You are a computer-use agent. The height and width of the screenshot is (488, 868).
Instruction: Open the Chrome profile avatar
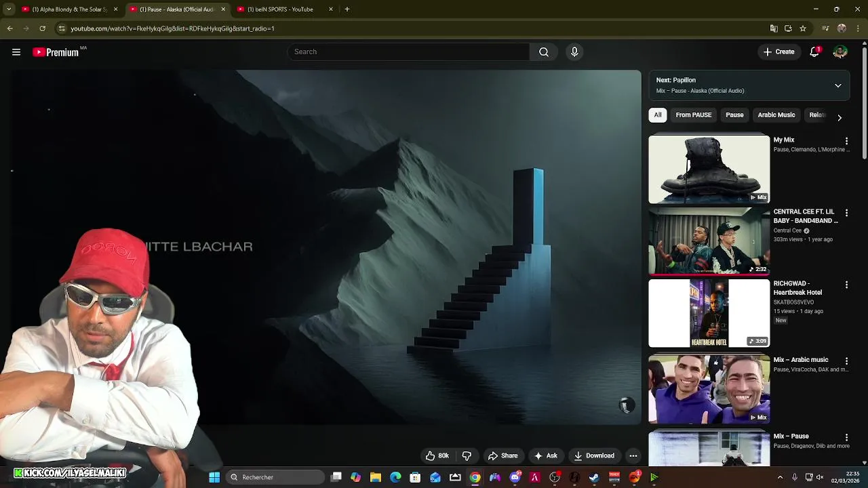tap(842, 28)
